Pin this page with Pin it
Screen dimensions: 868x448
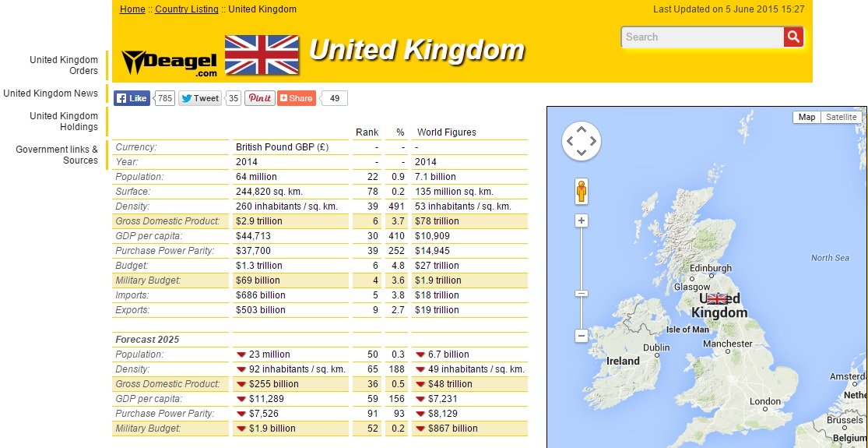pyautogui.click(x=260, y=98)
